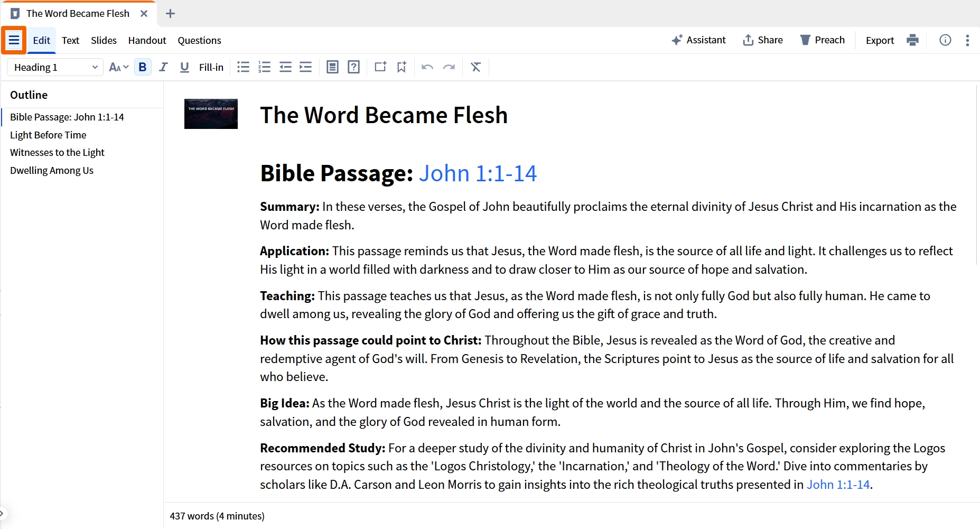Toggle bold formatting

(x=142, y=67)
